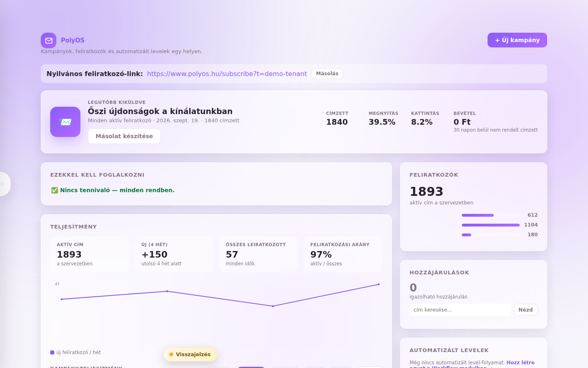Click the lowest data point on the chart
This screenshot has width=588, height=368.
pyautogui.click(x=273, y=306)
